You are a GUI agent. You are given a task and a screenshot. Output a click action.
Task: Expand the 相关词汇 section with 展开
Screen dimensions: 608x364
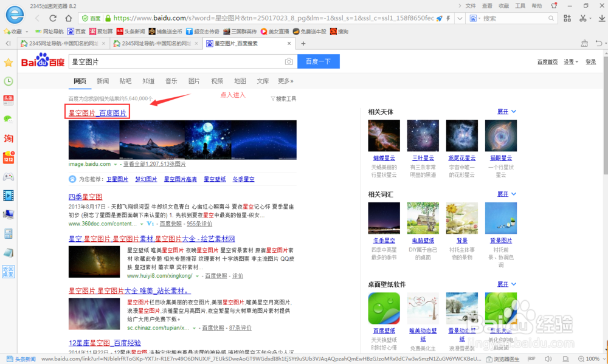(x=506, y=194)
